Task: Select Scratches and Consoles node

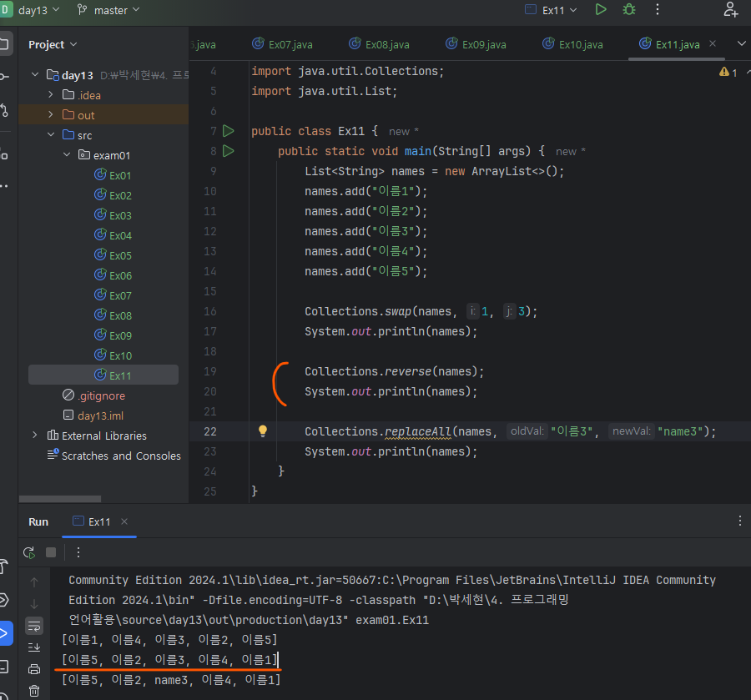Action: click(114, 456)
